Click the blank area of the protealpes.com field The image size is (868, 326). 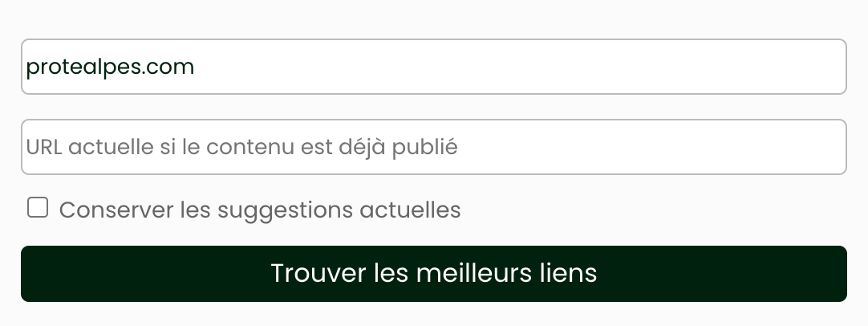[x=562, y=67]
